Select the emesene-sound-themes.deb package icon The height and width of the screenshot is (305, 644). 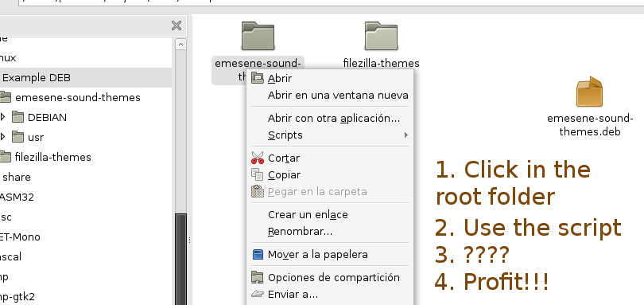coord(589,92)
